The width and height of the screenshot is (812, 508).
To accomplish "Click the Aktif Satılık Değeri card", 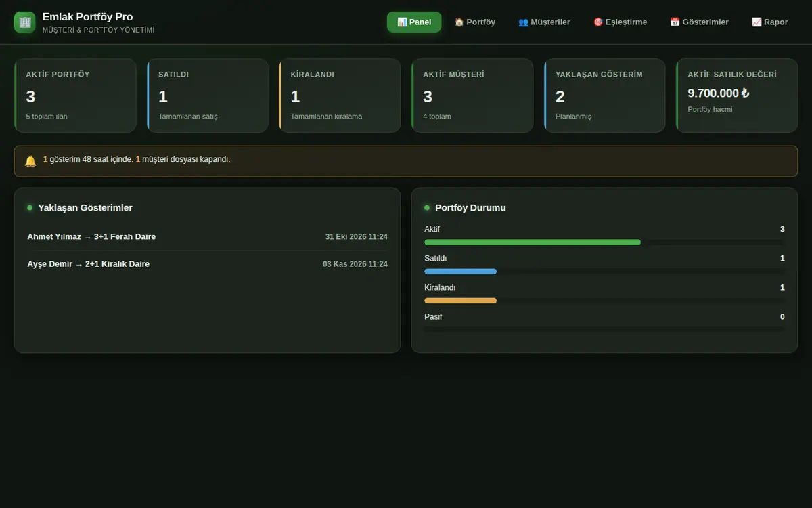I will 737,96.
